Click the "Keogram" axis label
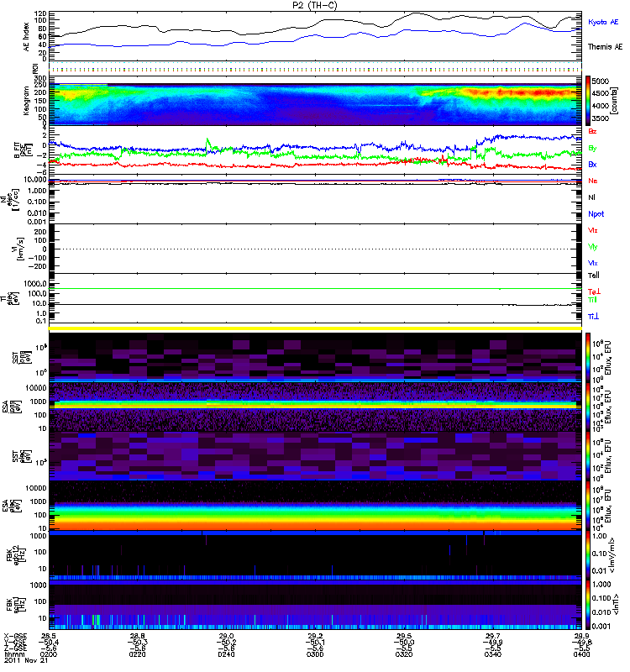 pyautogui.click(x=26, y=100)
